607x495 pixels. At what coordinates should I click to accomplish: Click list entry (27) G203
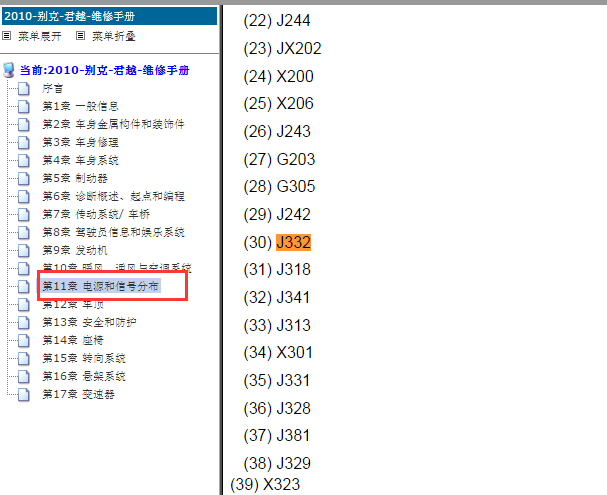[279, 159]
